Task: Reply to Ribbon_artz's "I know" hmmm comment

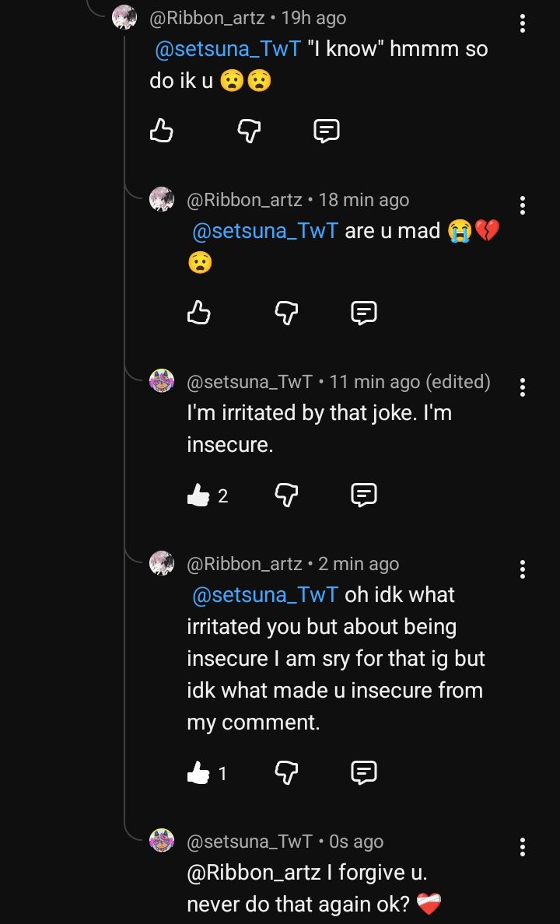Action: click(326, 131)
